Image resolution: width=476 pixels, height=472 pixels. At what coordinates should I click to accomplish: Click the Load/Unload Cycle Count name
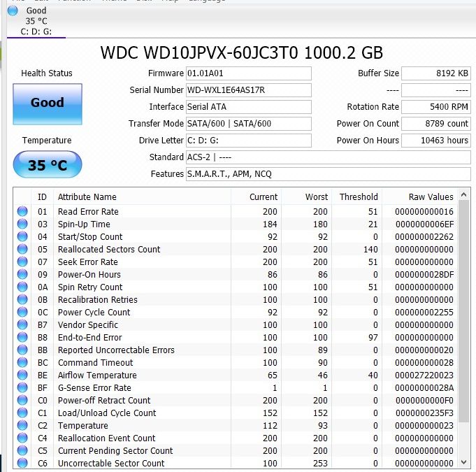click(x=107, y=413)
